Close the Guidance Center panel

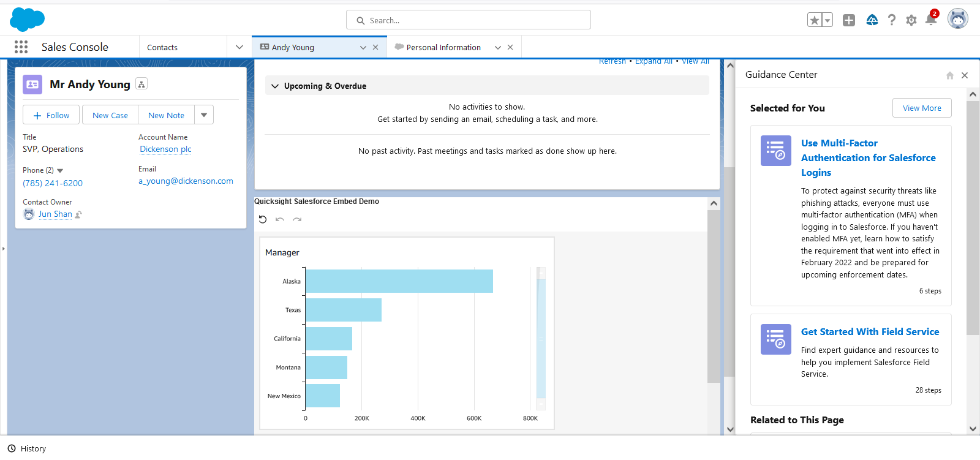click(x=965, y=75)
